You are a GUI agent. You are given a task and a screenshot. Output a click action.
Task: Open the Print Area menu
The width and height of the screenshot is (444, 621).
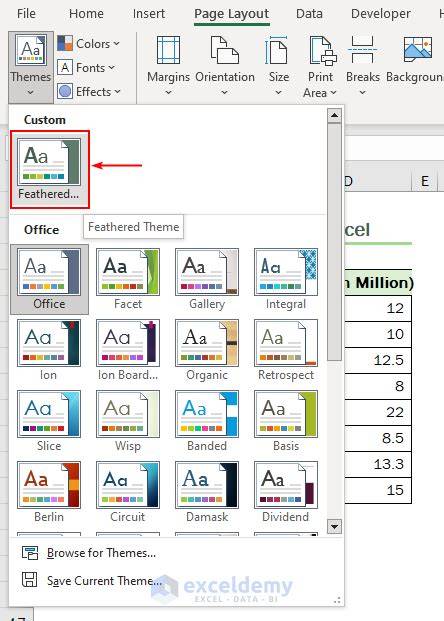pyautogui.click(x=320, y=67)
